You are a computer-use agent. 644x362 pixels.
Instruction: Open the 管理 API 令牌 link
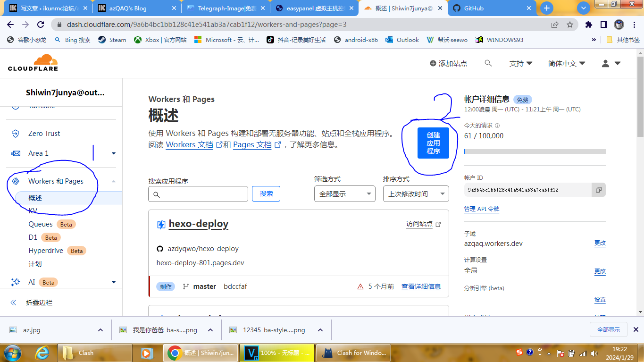coord(481,209)
